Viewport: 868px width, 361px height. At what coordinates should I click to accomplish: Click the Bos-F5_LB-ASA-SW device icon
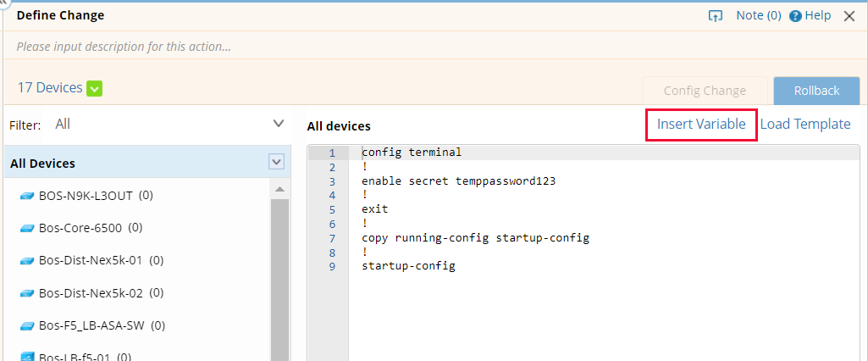[x=27, y=325]
